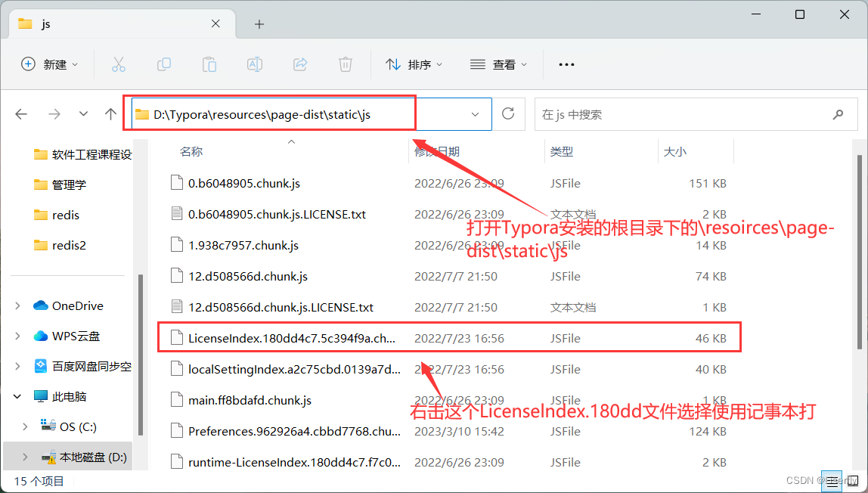This screenshot has height=493, width=868.
Task: Go back with the left arrow
Action: point(22,114)
